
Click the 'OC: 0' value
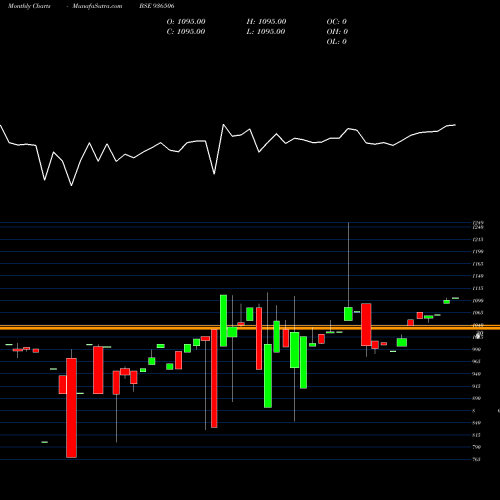[337, 22]
